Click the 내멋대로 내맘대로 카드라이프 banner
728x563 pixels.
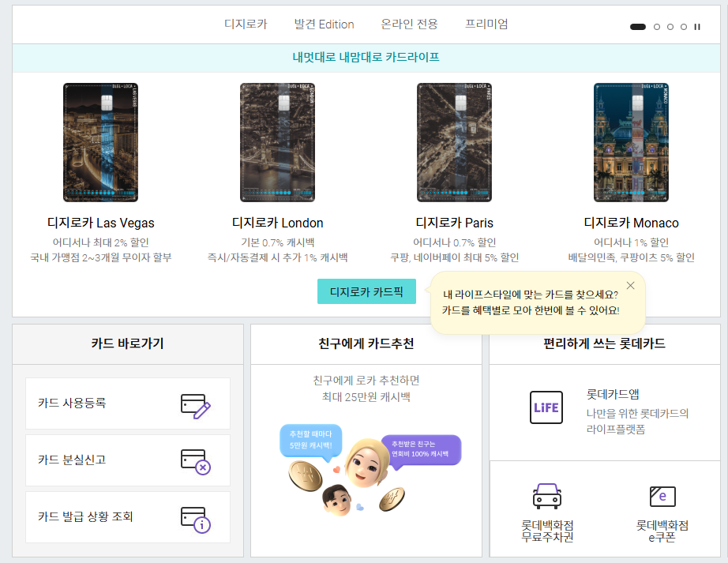tap(366, 58)
